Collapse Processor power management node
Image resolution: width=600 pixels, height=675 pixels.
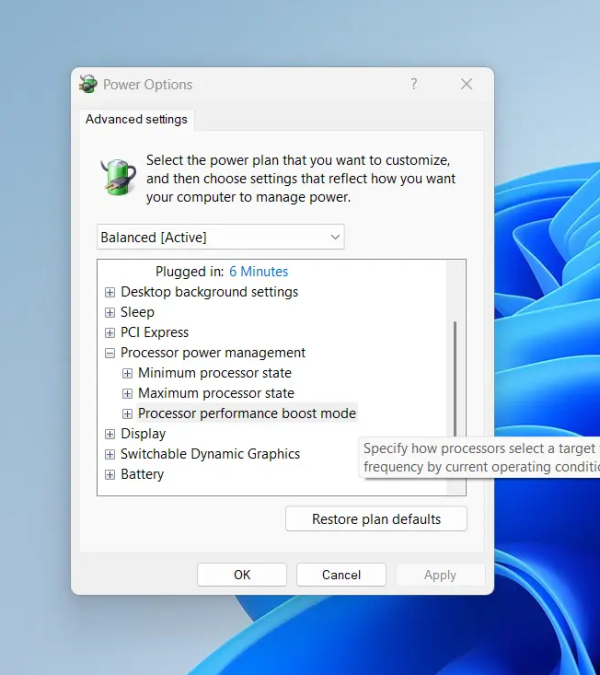pyautogui.click(x=110, y=353)
